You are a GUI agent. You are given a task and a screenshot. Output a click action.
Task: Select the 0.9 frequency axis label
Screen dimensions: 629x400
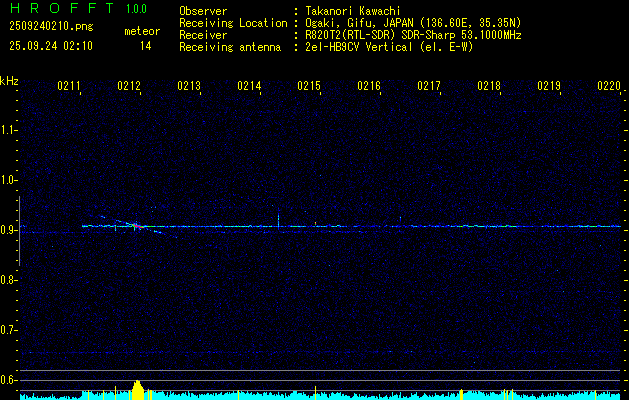point(9,230)
